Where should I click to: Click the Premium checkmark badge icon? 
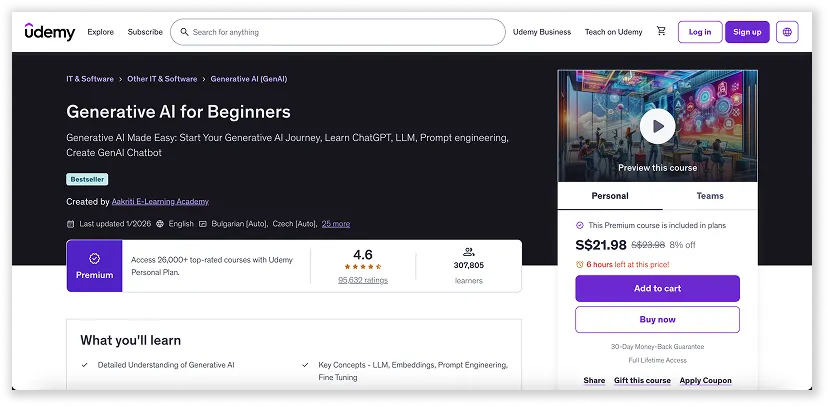coord(95,258)
